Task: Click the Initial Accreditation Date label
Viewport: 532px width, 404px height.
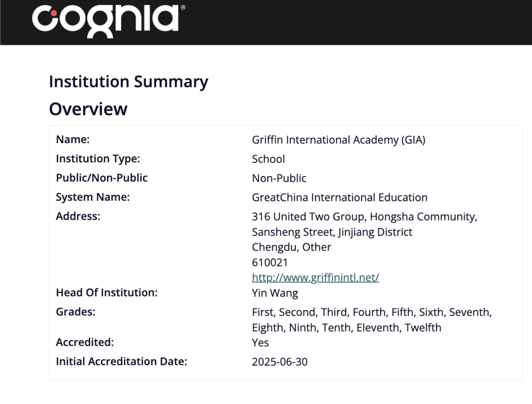Action: (121, 362)
